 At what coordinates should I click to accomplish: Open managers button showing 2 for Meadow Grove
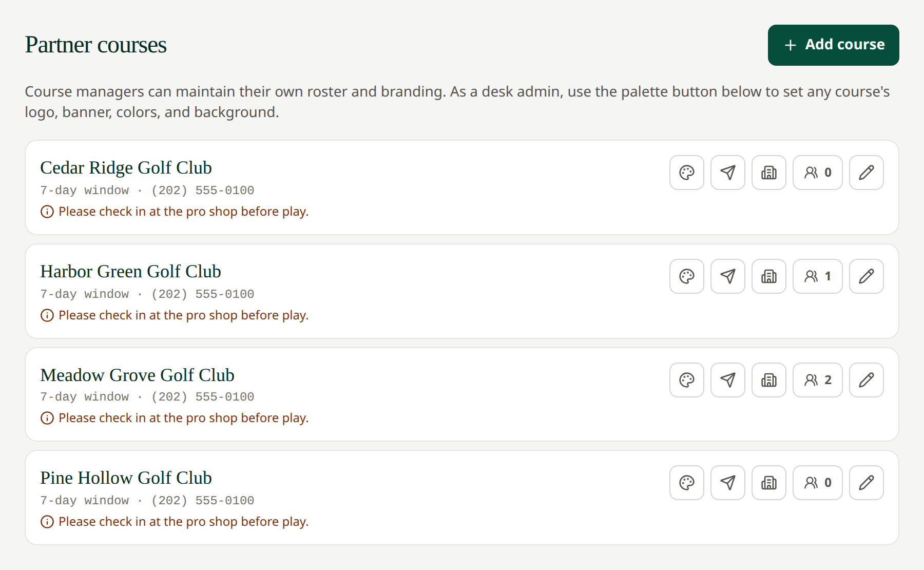click(x=818, y=380)
